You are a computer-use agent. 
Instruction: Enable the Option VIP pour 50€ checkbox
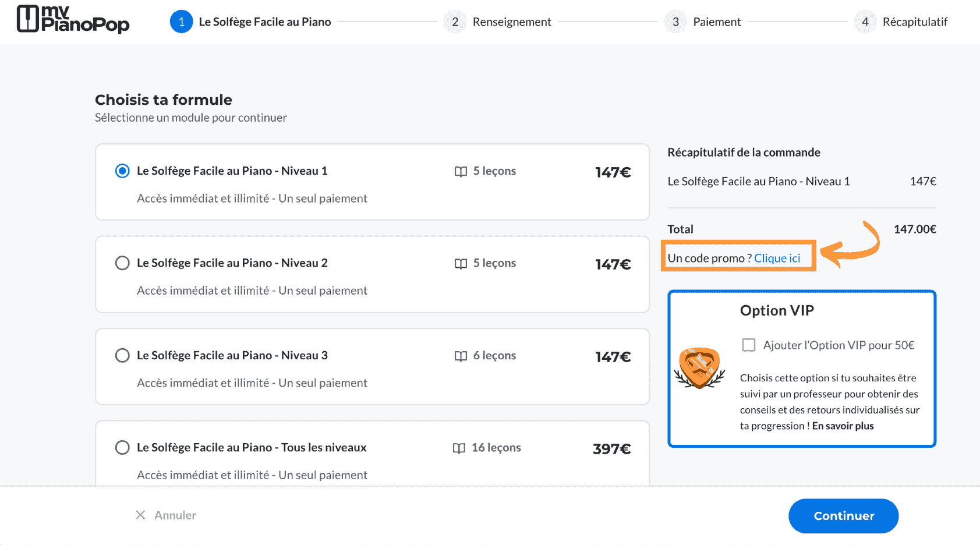tap(748, 345)
